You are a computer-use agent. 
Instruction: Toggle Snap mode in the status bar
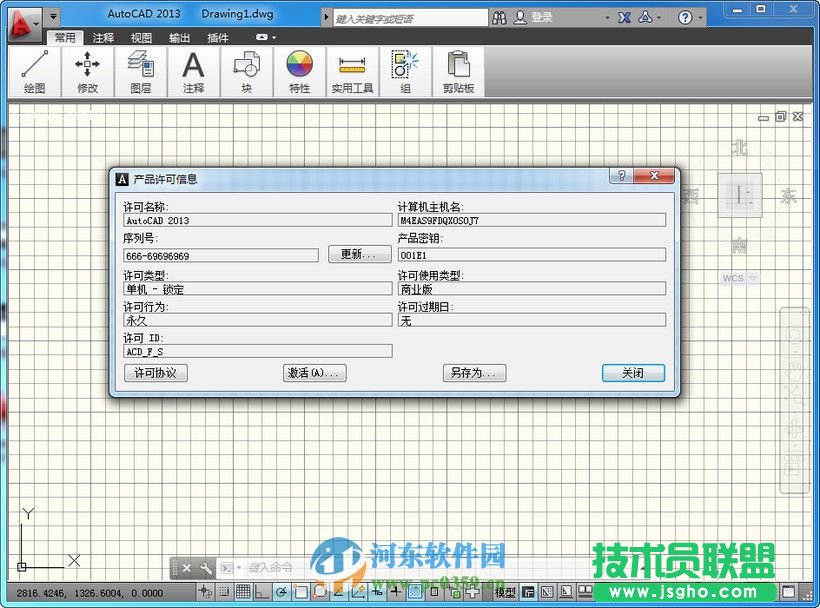tap(224, 592)
